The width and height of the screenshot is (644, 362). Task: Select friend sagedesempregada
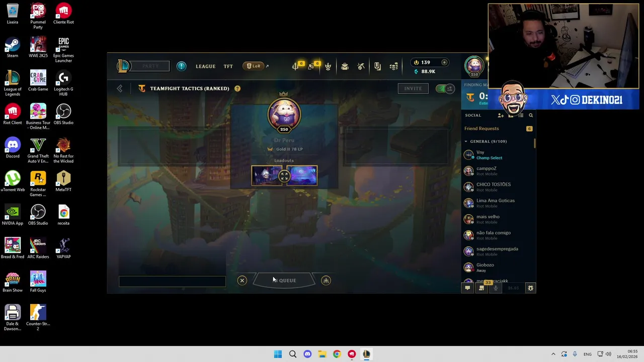pos(498,251)
